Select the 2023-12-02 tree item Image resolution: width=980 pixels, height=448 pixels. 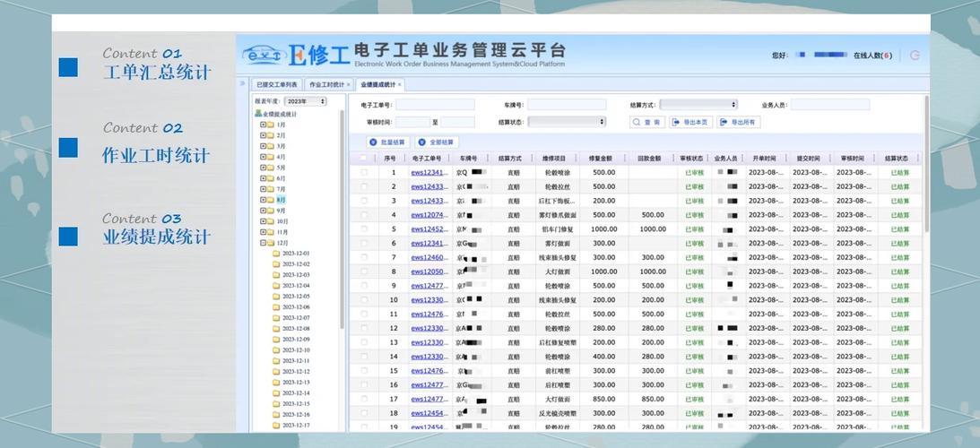[x=296, y=264]
